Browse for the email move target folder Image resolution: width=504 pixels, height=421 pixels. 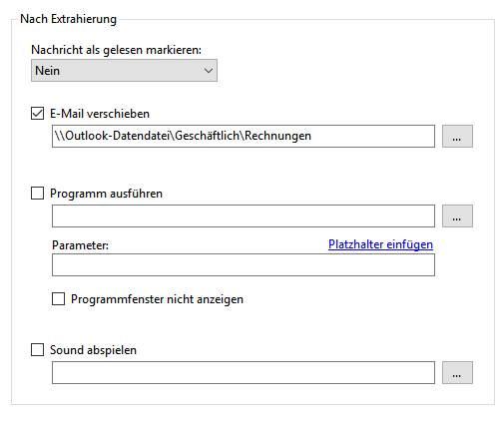point(457,136)
